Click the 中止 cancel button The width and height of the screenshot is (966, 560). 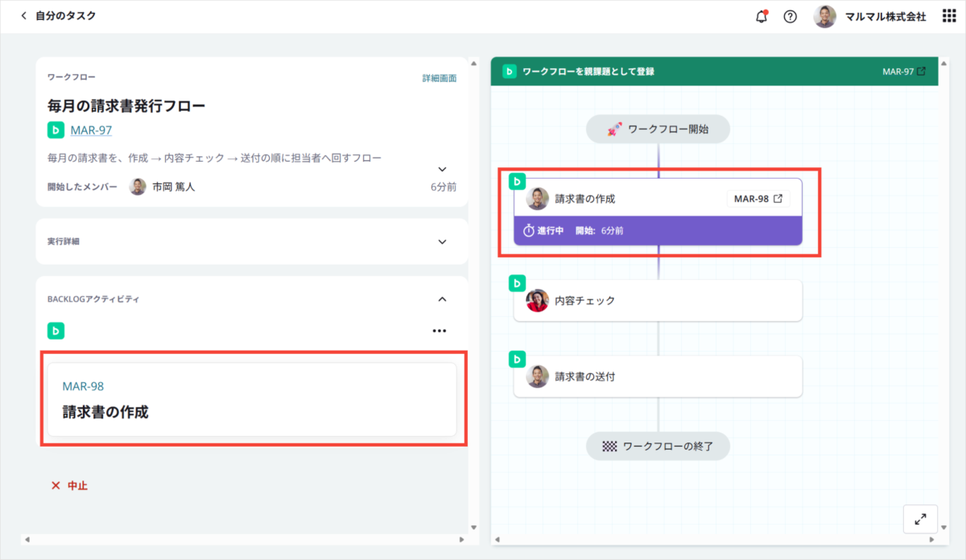point(69,486)
